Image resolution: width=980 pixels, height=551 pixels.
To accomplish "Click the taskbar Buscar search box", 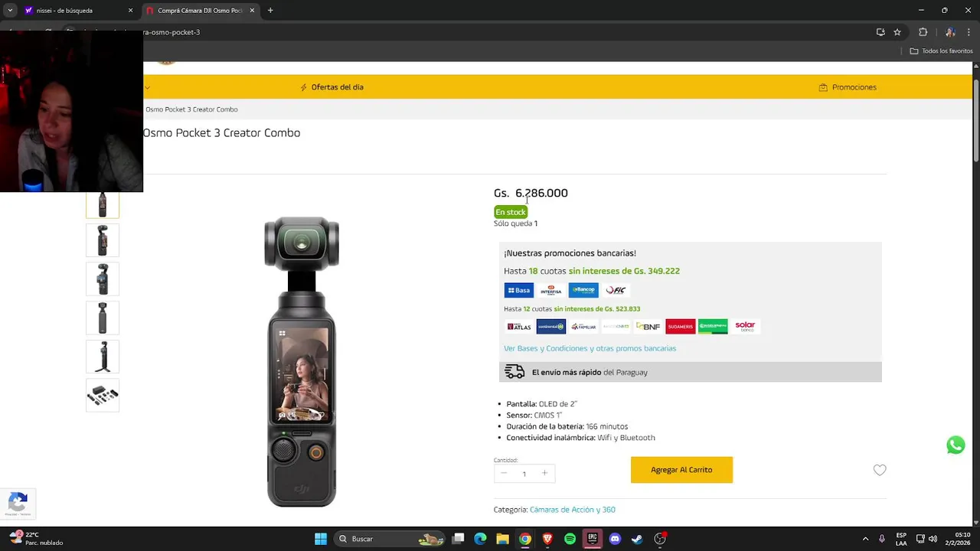I will (x=391, y=539).
